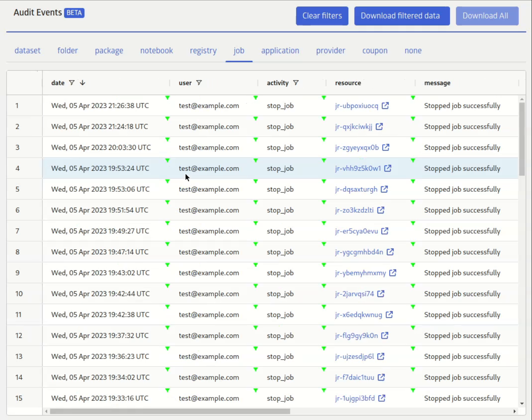
Task: Select row number 1 cell
Action: tap(25, 106)
